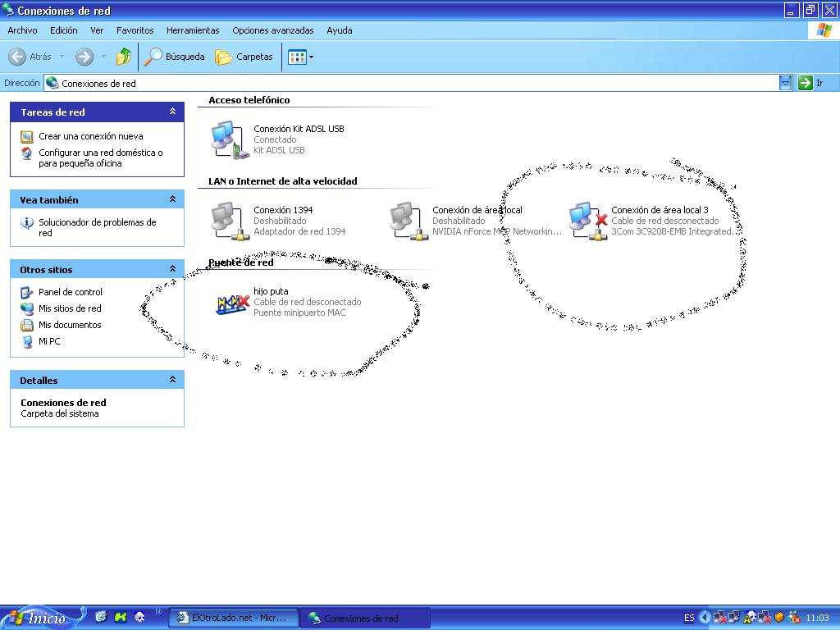The width and height of the screenshot is (840, 630).
Task: Click the Mi PC computer icon
Action: tap(27, 342)
